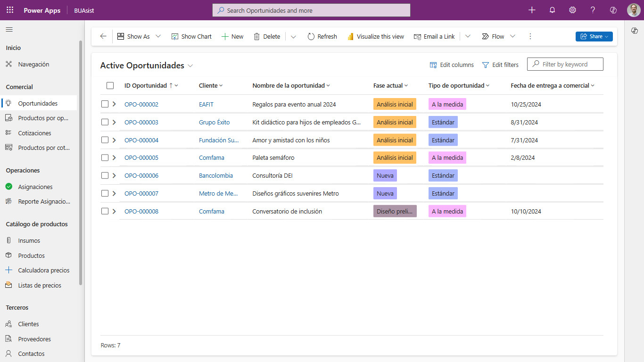Check the OPO-000006 row checkbox

pyautogui.click(x=105, y=175)
